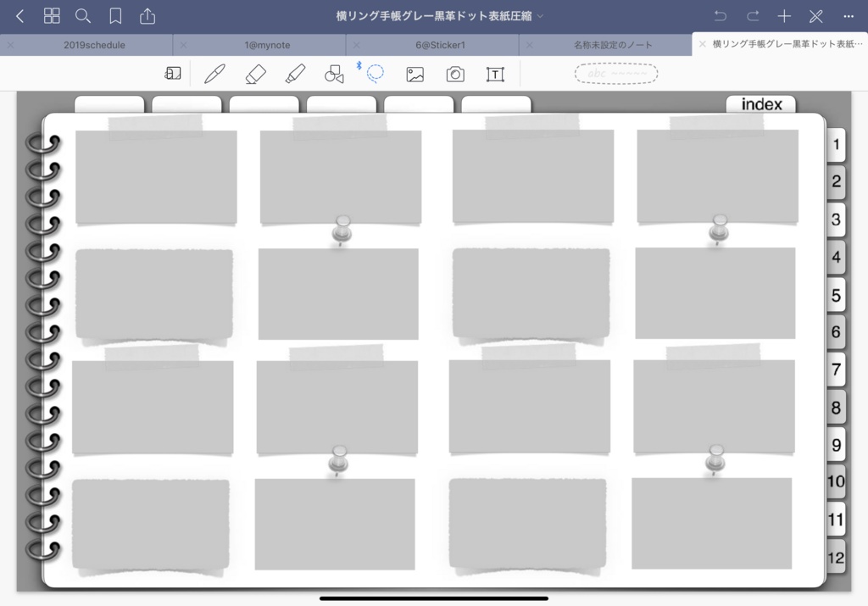Insert a picture with the image tool
The image size is (868, 606).
(x=415, y=74)
